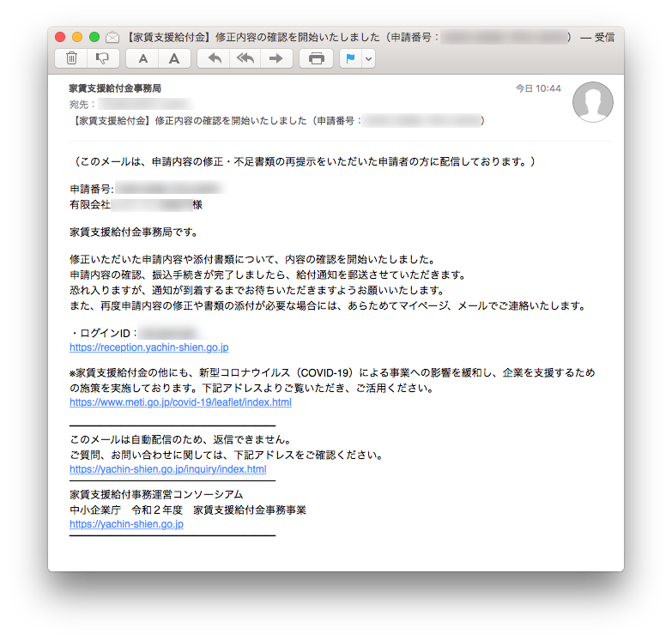Open the flag color dropdown arrow
This screenshot has width=672, height=640.
click(369, 58)
